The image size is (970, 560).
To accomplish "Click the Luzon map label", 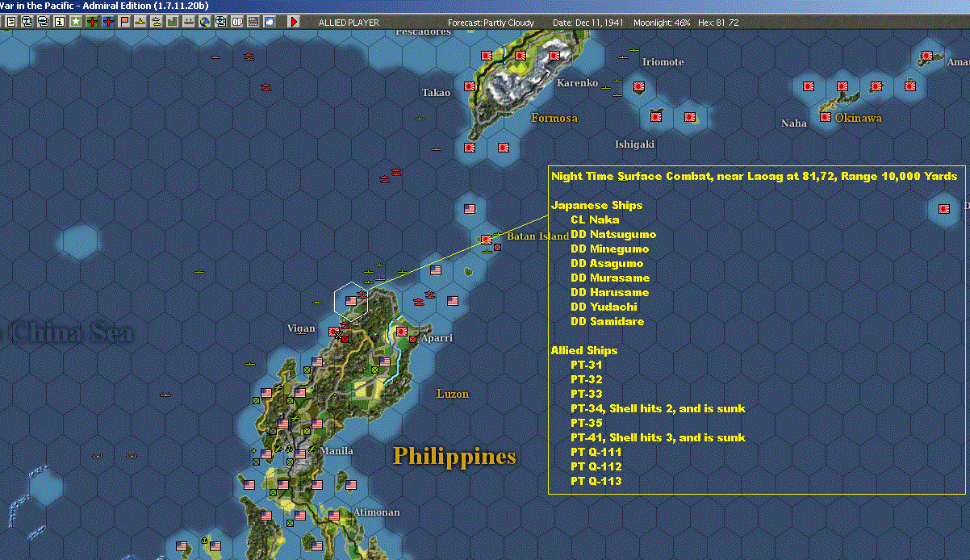I will click(x=453, y=394).
